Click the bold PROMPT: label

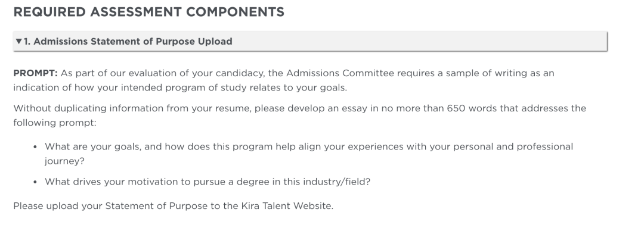click(35, 73)
